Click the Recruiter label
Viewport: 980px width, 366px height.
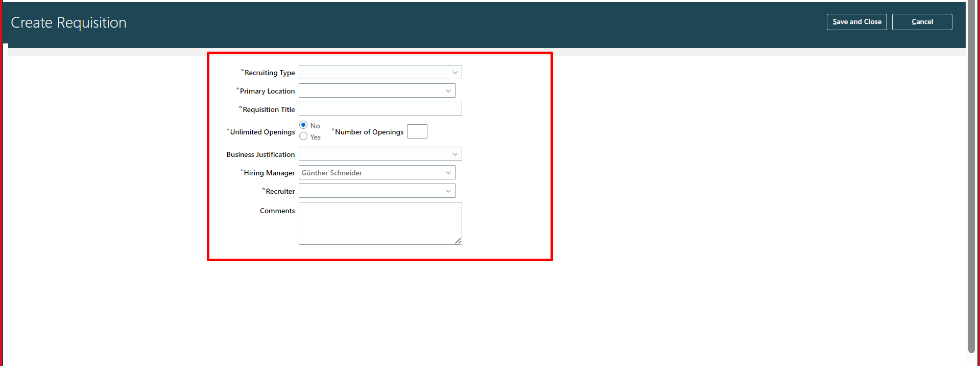coord(280,191)
